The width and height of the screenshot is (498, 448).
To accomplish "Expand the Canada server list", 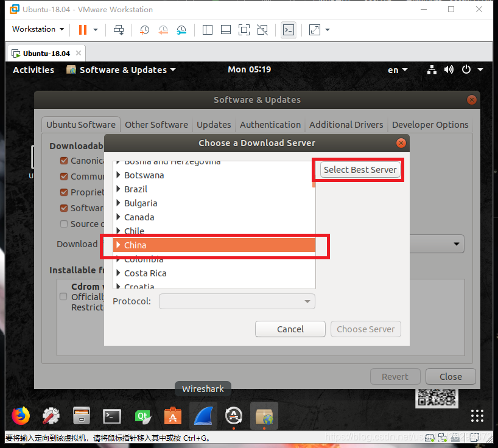I will point(118,217).
